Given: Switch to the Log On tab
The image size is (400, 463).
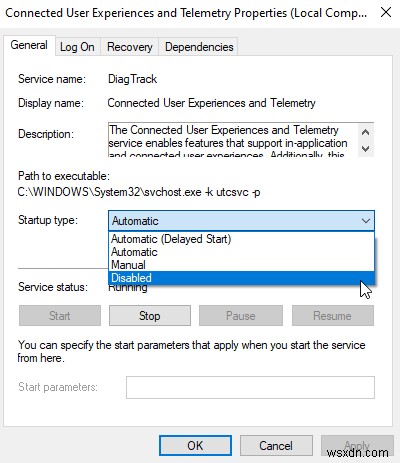Looking at the screenshot, I should coord(77,47).
